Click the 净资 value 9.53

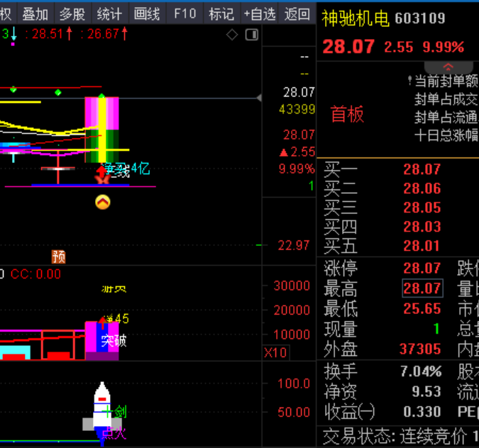pyautogui.click(x=426, y=391)
